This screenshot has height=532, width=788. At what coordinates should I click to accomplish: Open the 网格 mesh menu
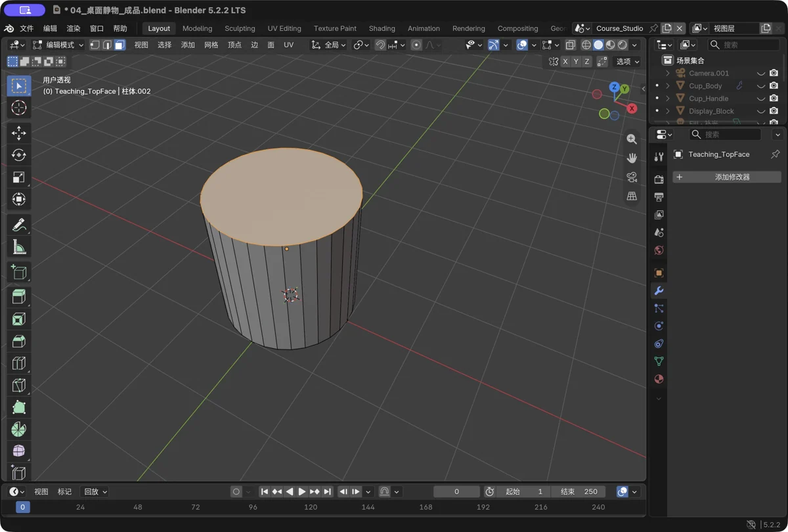(x=211, y=45)
